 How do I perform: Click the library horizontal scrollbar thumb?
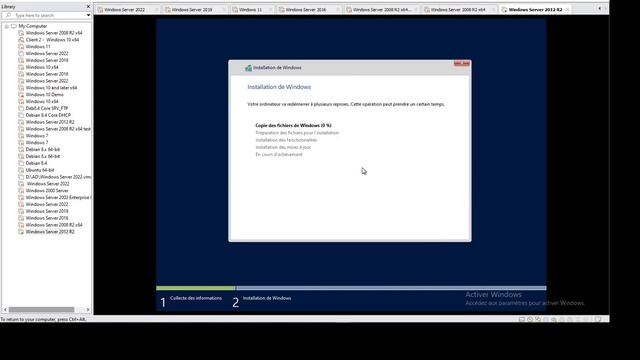pos(41,310)
